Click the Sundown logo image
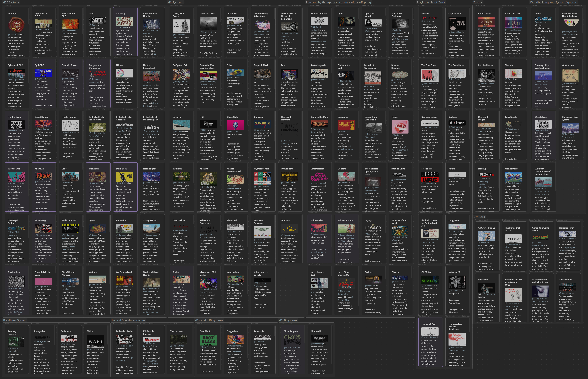The height and width of the screenshot is (379, 588). pyautogui.click(x=289, y=228)
